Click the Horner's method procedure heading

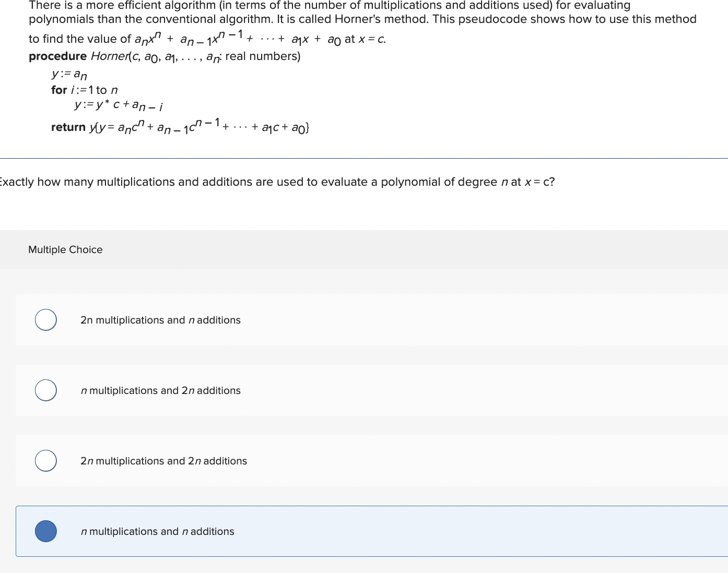(x=165, y=56)
